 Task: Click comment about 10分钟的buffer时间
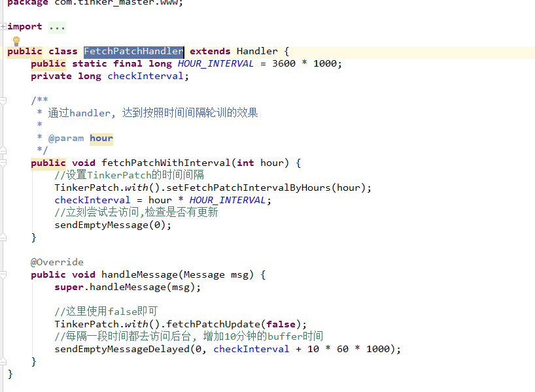[188, 336]
